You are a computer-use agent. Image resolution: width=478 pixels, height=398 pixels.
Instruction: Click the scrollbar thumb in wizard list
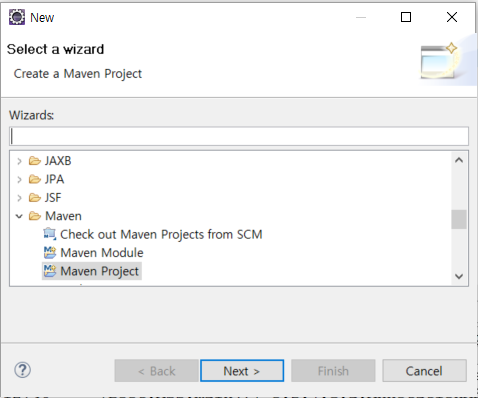(459, 219)
